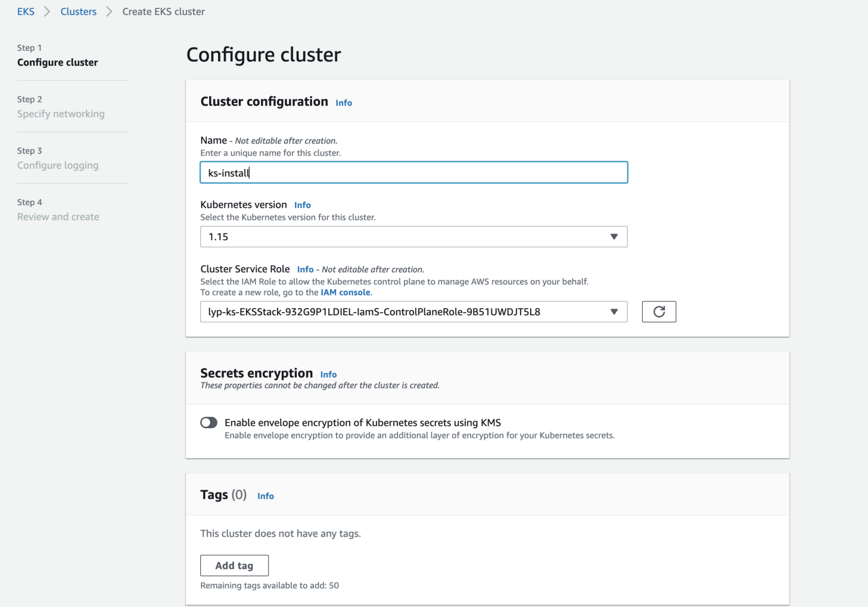Enable envelope encryption using KMS
This screenshot has height=607, width=868.
click(x=209, y=422)
